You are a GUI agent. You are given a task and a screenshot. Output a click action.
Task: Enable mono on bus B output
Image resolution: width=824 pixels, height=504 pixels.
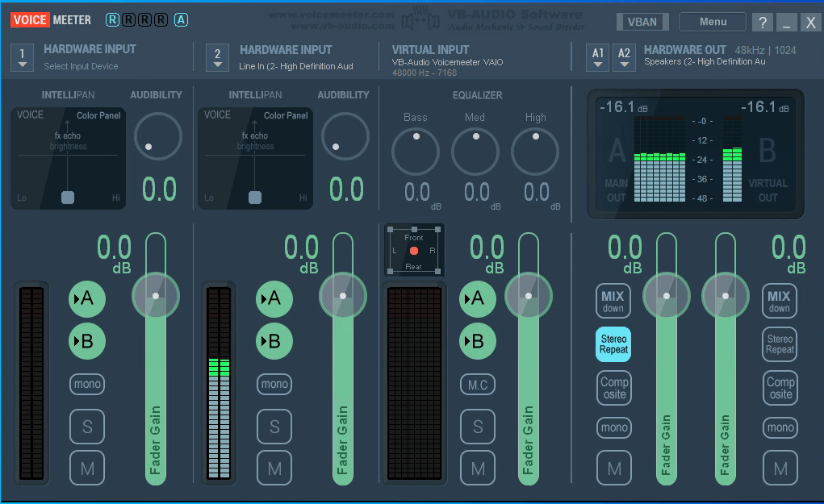(780, 427)
